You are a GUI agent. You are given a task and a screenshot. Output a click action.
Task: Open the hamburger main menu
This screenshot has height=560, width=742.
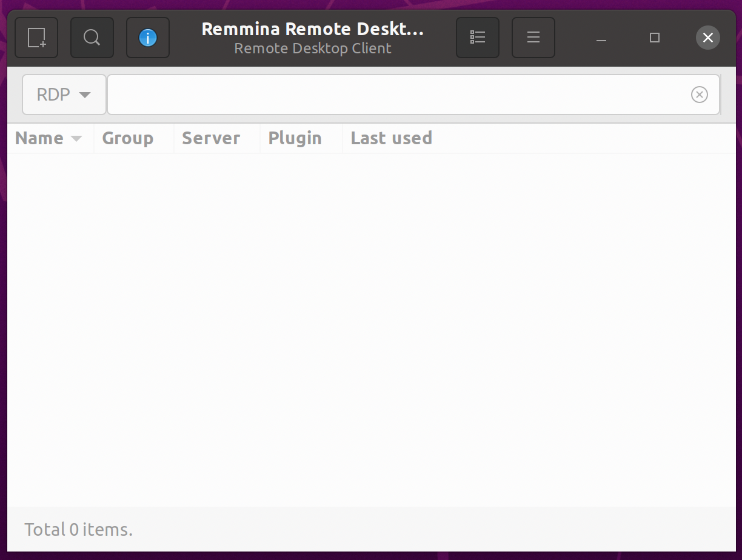click(533, 38)
